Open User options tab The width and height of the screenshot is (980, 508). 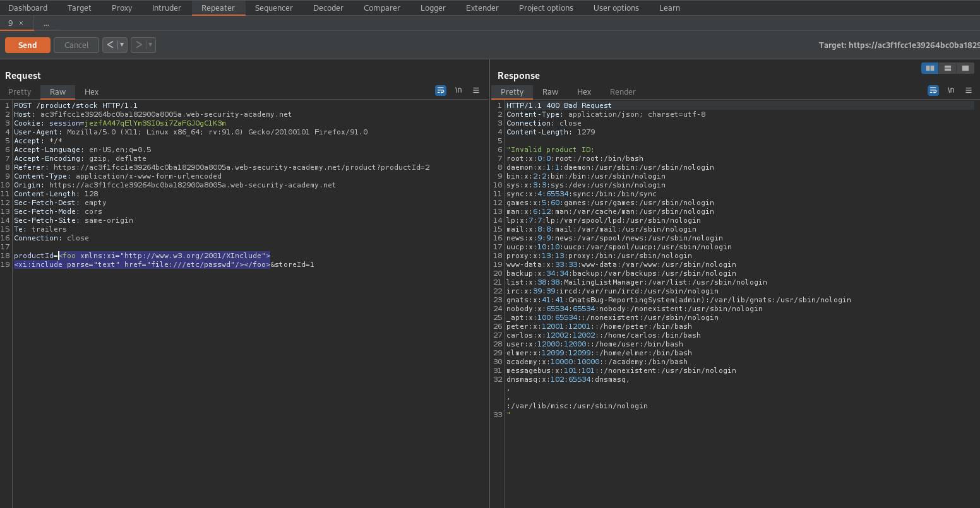[x=616, y=8]
